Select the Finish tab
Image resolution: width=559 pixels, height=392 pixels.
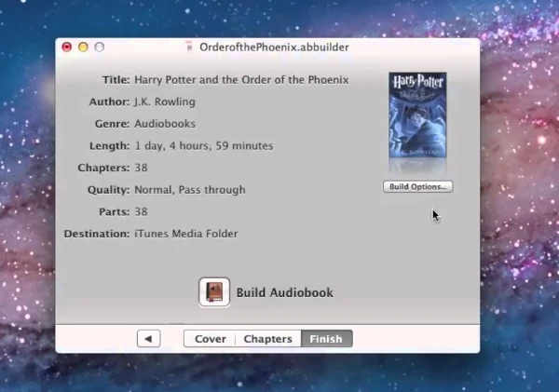(x=327, y=339)
